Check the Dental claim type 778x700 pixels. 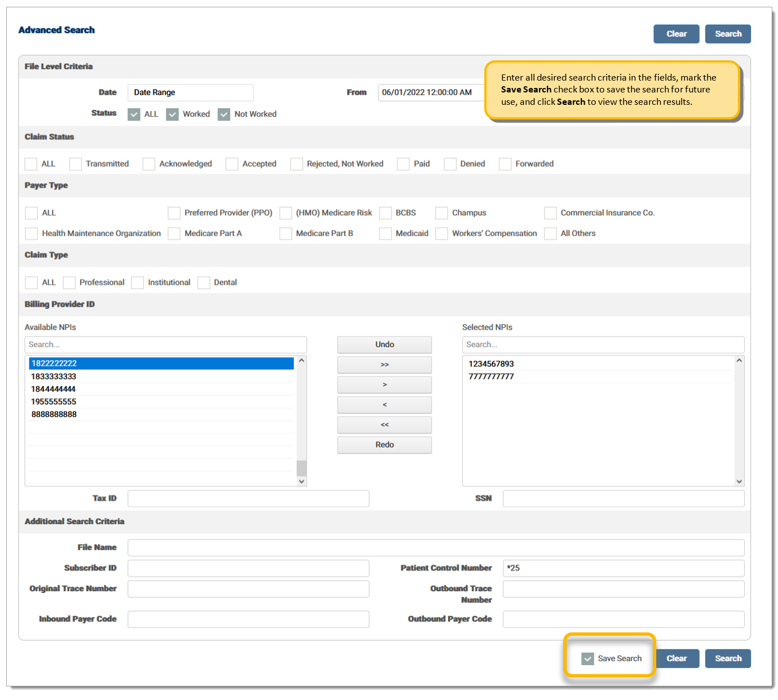pyautogui.click(x=204, y=282)
